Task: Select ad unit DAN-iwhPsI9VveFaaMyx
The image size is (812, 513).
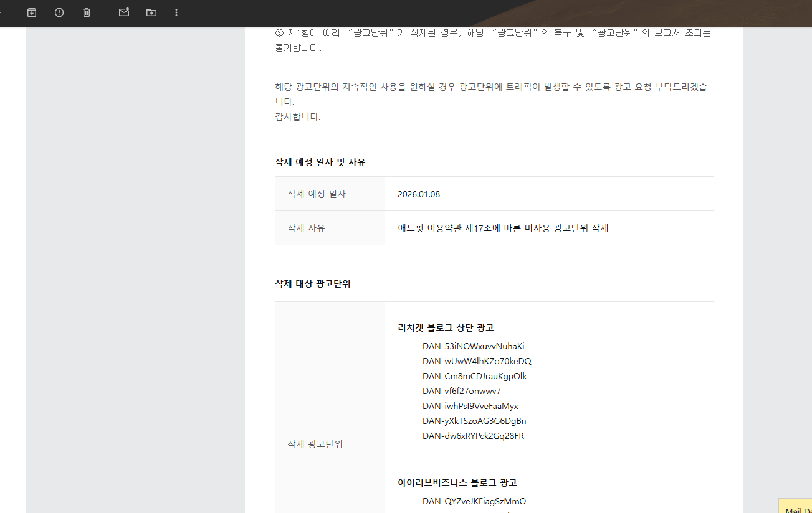Action: [470, 406]
